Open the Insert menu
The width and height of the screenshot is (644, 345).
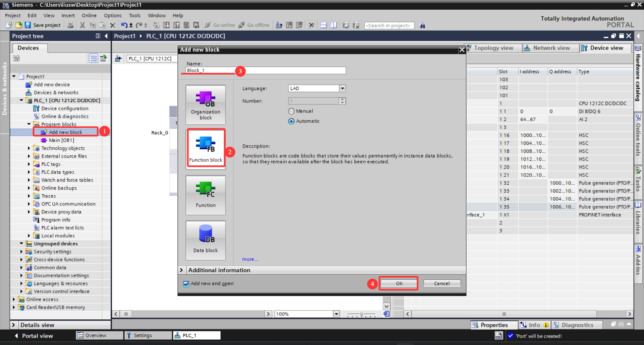[68, 15]
